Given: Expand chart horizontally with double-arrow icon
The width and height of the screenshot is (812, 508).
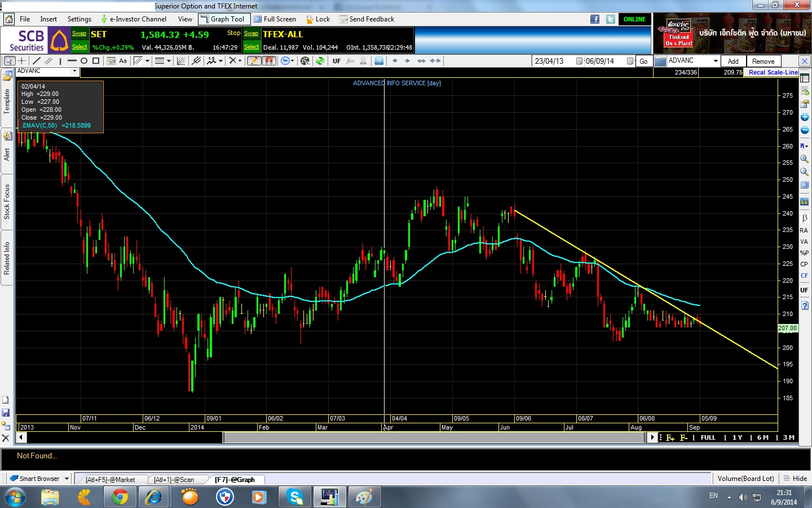Looking at the screenshot, I should click(421, 61).
